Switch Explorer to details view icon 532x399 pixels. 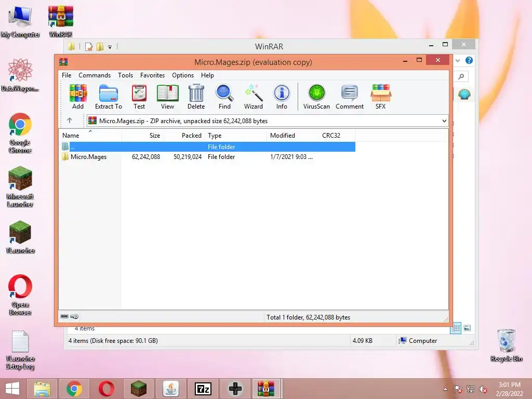456,328
